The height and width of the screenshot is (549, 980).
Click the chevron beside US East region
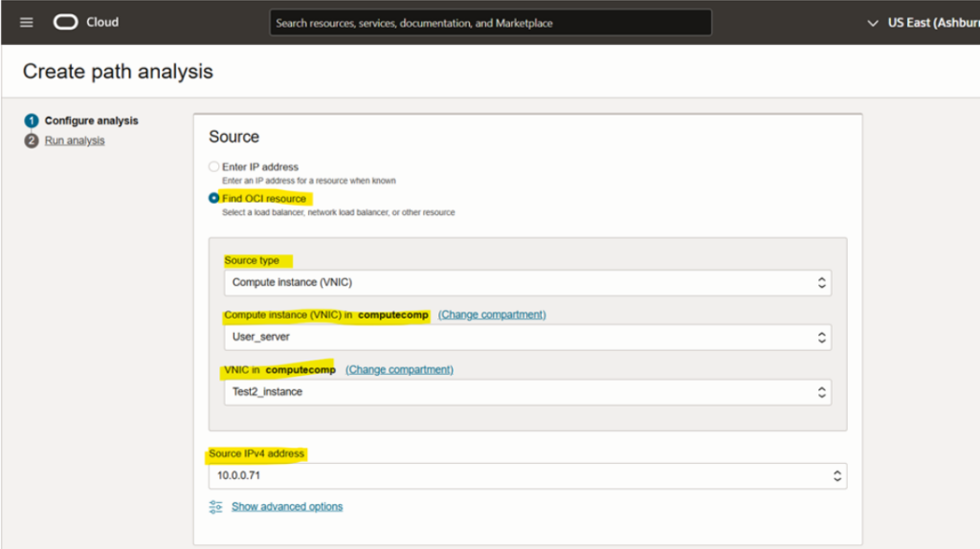click(x=872, y=23)
